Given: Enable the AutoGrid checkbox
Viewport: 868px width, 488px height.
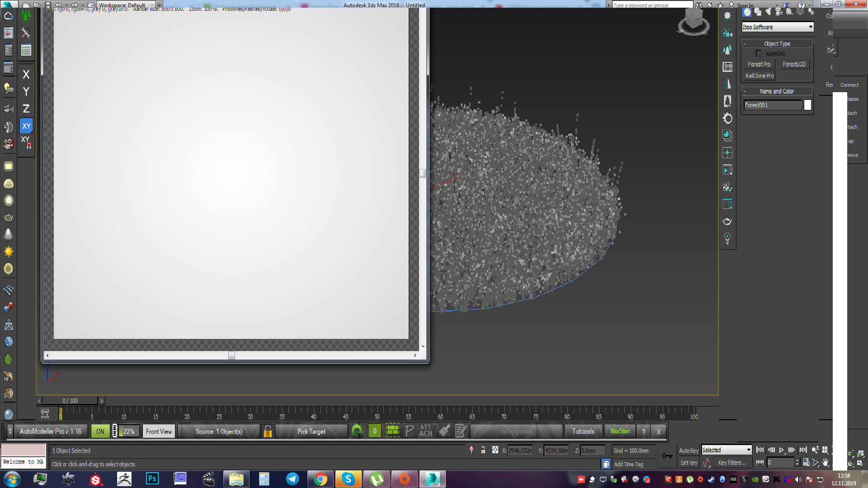Looking at the screenshot, I should 759,54.
